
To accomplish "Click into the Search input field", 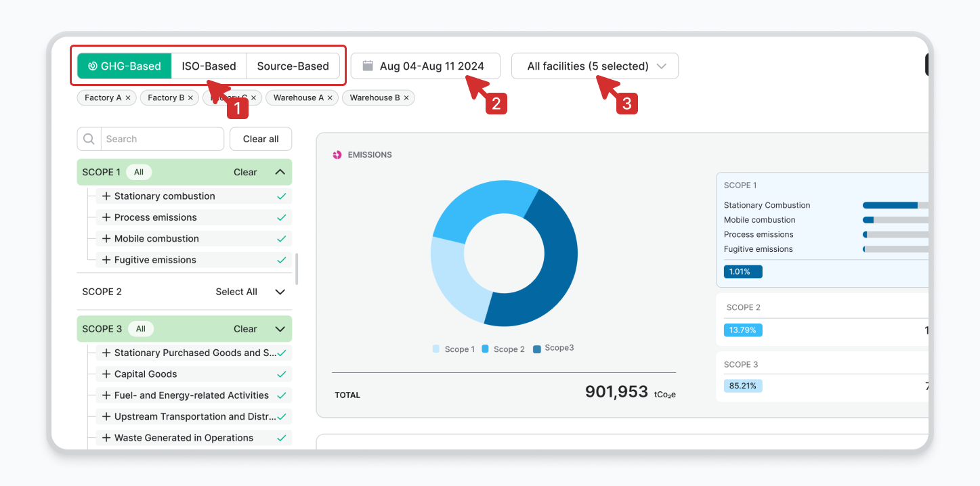I will click(x=161, y=139).
